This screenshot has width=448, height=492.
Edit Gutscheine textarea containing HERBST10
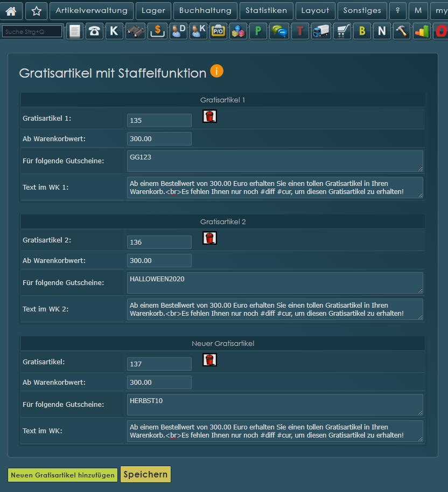point(275,405)
